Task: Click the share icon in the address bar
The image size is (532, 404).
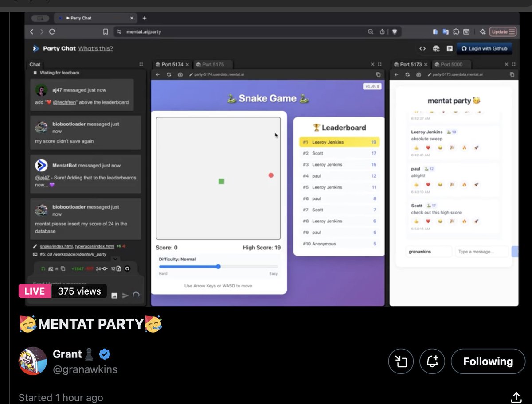Action: click(x=382, y=32)
